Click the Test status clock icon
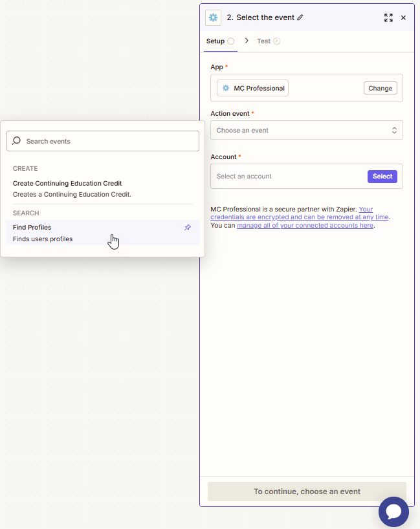The image size is (420, 529). point(277,41)
